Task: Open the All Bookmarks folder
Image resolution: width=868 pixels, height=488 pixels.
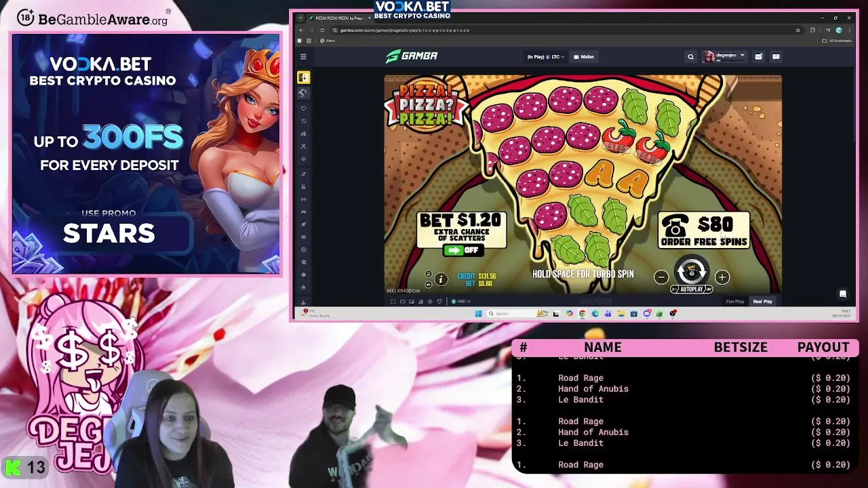Action: 837,41
